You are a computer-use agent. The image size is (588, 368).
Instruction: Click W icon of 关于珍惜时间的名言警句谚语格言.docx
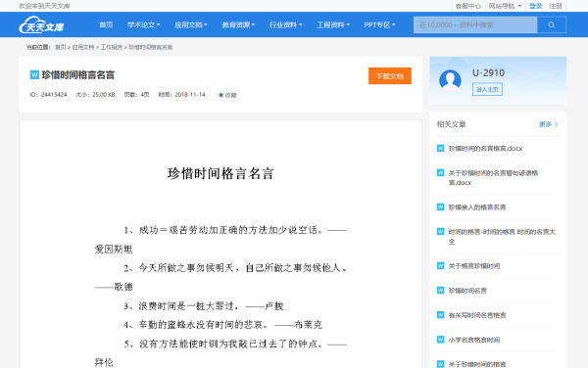tap(441, 173)
